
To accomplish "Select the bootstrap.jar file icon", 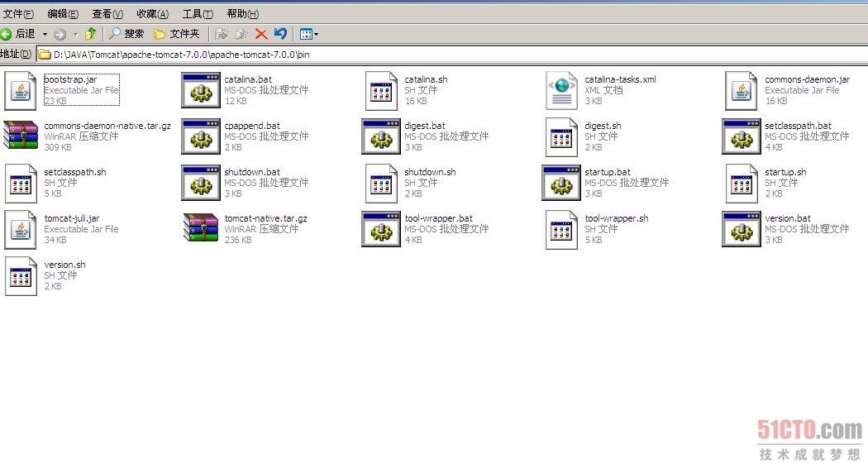I will (x=21, y=90).
